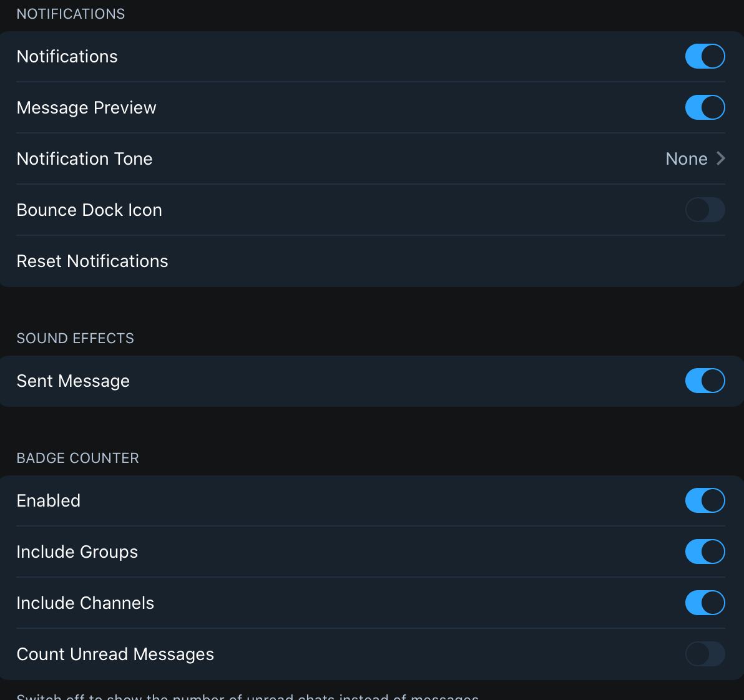This screenshot has width=744, height=700.
Task: Switch off the badge counter Enabled toggle
Action: click(x=705, y=501)
